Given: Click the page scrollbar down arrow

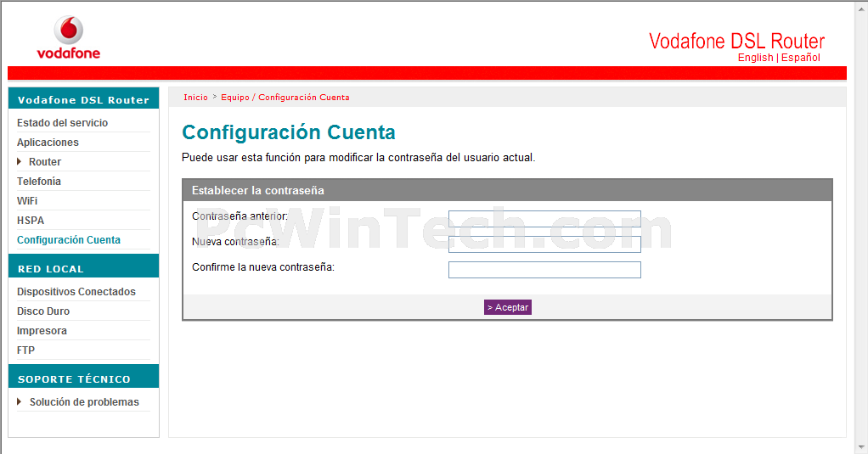Looking at the screenshot, I should [x=861, y=447].
